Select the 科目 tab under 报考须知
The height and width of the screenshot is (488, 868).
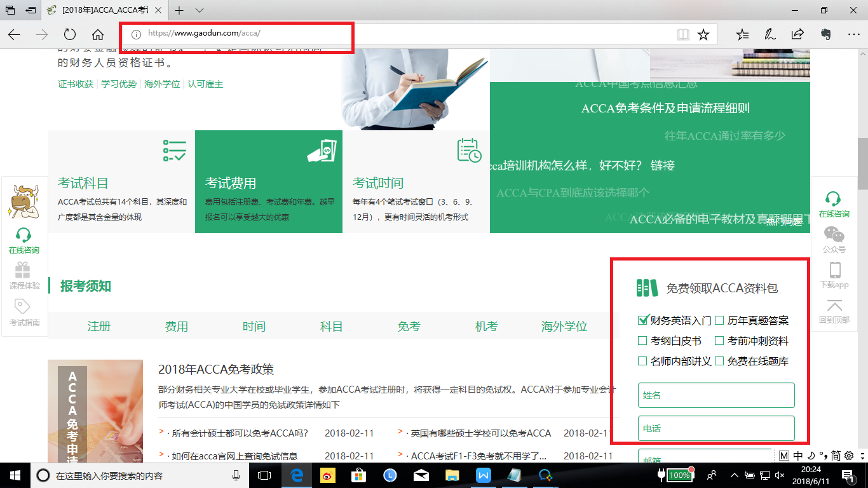(332, 327)
